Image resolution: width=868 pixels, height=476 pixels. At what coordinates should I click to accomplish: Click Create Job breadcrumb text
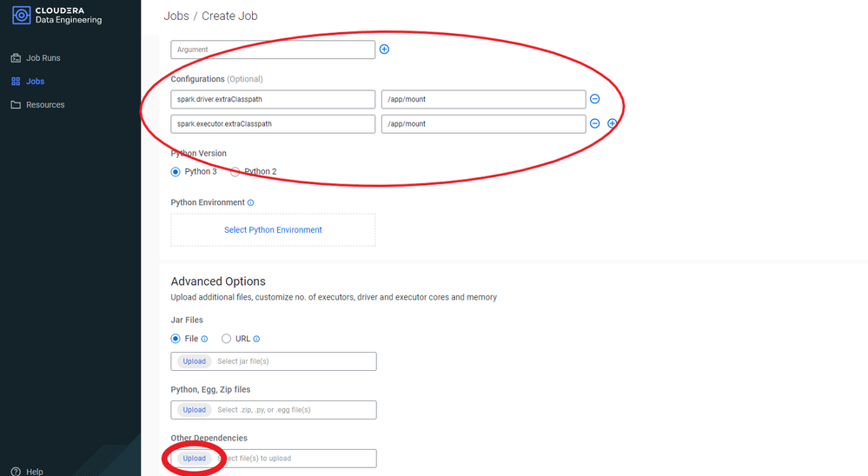(x=229, y=16)
